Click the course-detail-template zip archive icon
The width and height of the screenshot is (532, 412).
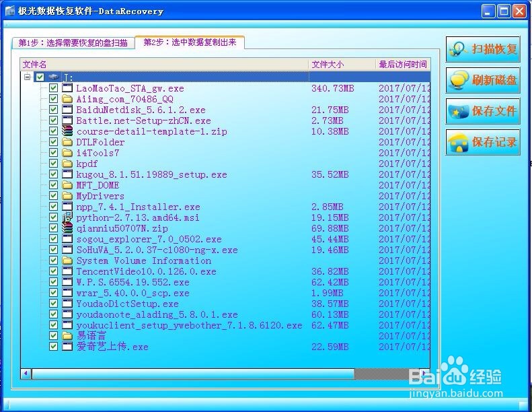point(67,131)
